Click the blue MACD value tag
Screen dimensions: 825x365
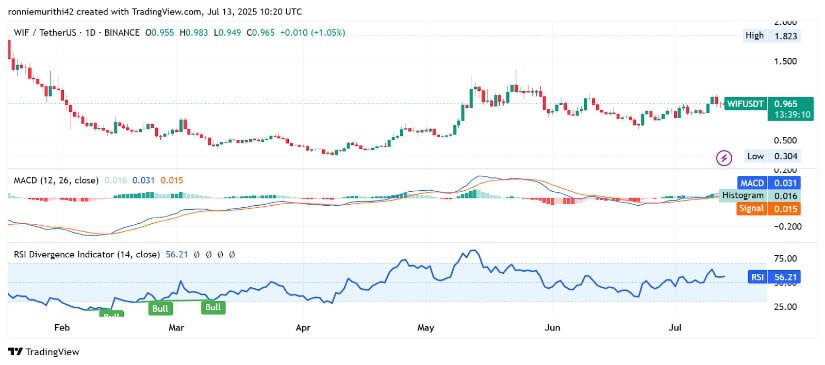(770, 183)
